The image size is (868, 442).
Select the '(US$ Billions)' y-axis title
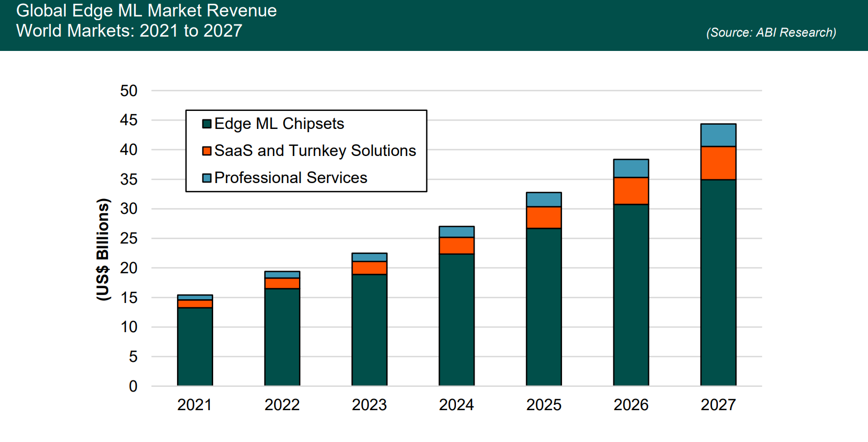(x=103, y=249)
